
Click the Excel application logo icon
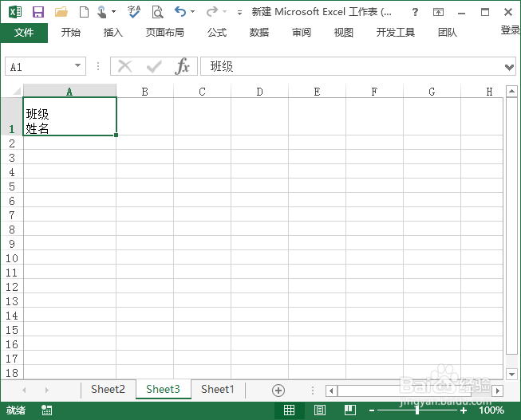pyautogui.click(x=15, y=12)
